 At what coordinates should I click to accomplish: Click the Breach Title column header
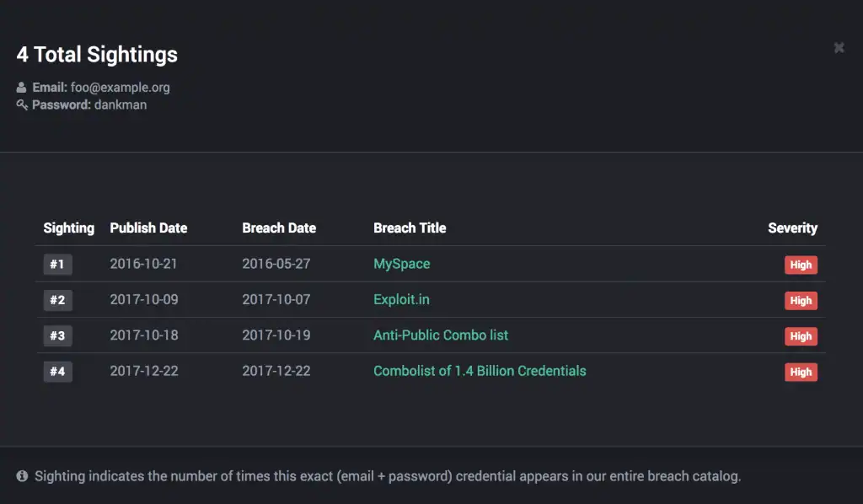point(410,228)
